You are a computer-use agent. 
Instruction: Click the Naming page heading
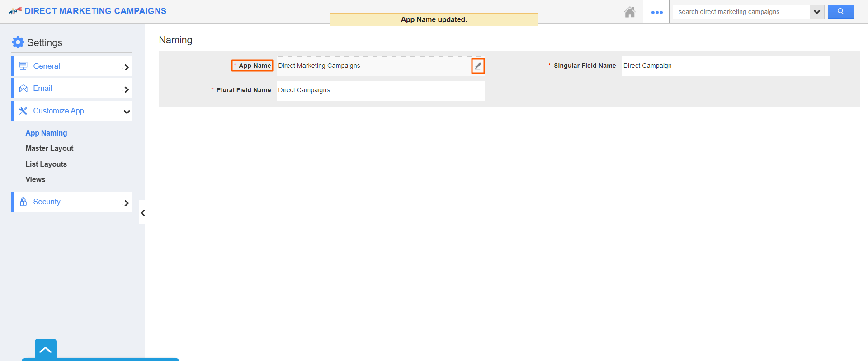(x=175, y=40)
